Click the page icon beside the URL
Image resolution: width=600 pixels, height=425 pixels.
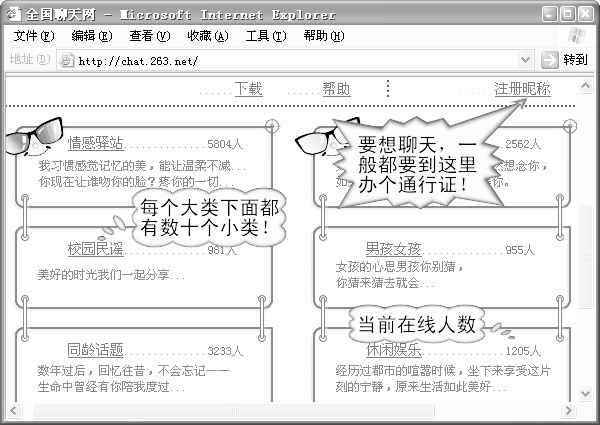point(67,61)
